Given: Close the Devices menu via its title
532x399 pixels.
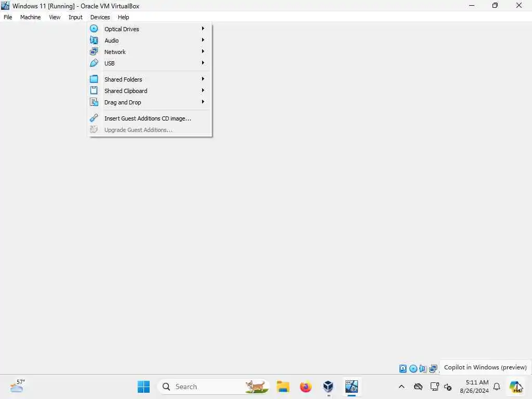Looking at the screenshot, I should [100, 17].
